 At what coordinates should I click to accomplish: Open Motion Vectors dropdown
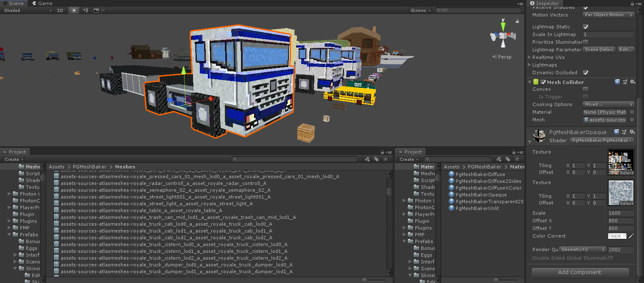pos(608,15)
